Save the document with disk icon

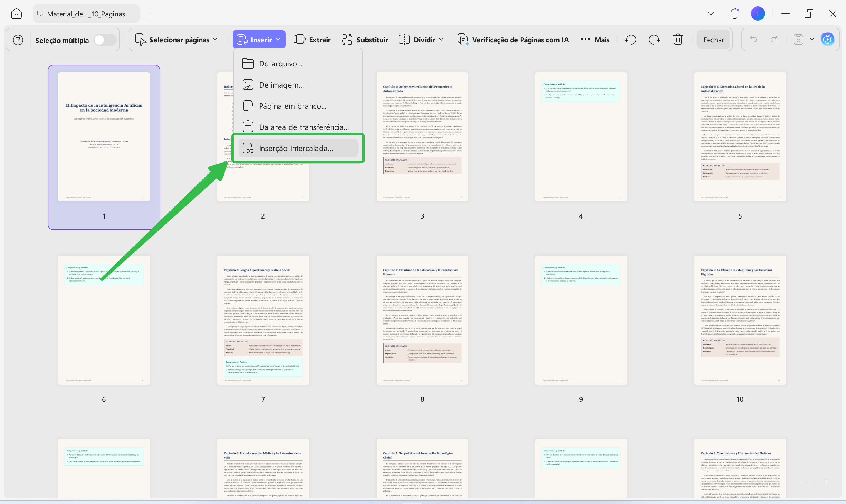(x=798, y=39)
